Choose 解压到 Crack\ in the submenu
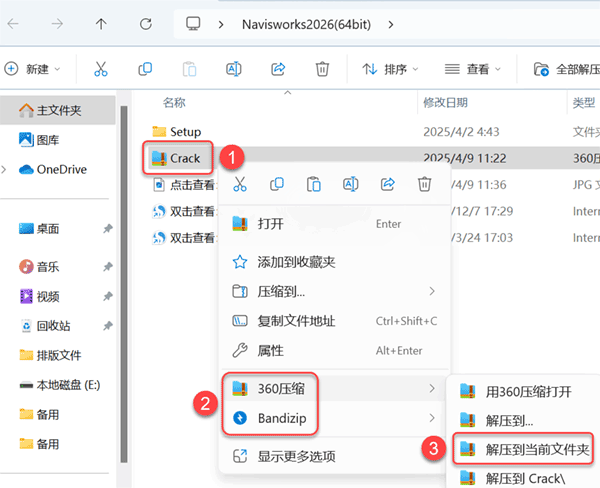Image resolution: width=600 pixels, height=488 pixels. click(x=523, y=478)
